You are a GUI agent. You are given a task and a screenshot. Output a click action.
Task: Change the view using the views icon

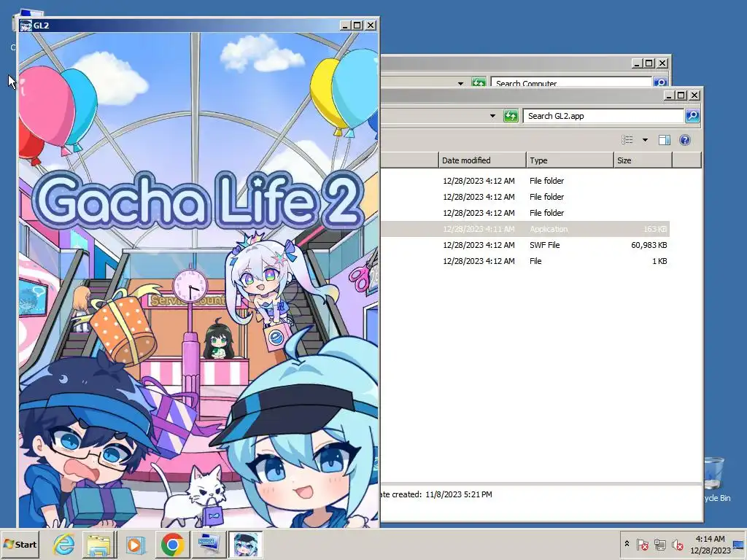coord(627,139)
